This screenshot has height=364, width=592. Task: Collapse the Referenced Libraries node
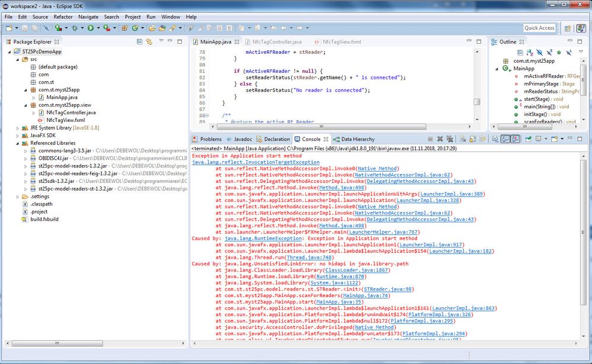[17, 143]
